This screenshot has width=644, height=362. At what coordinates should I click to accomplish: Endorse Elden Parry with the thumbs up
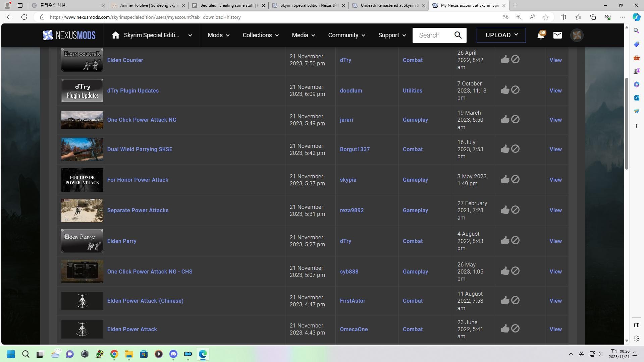click(505, 241)
